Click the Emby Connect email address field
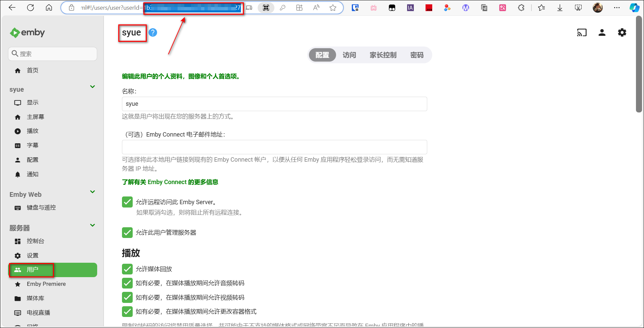 coord(274,147)
